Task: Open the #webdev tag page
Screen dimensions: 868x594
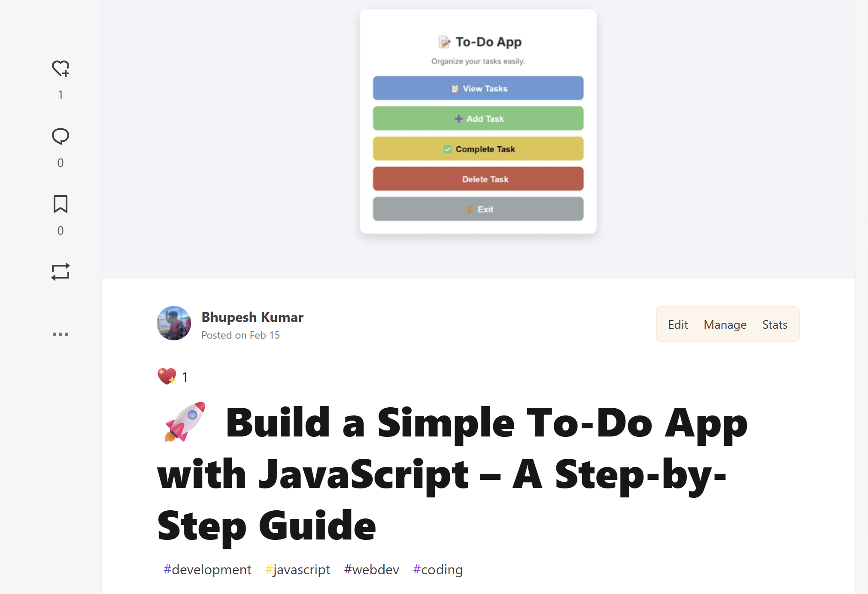Action: tap(371, 569)
